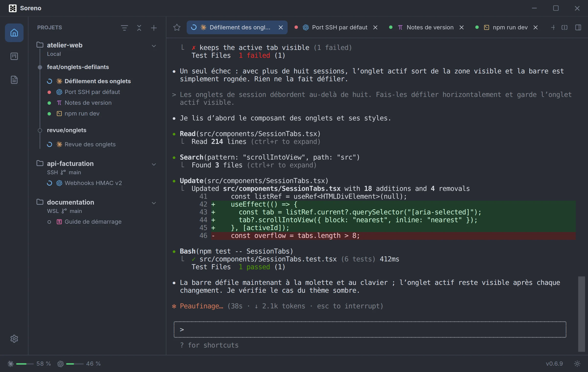Collapse all projects icon

coord(139,28)
